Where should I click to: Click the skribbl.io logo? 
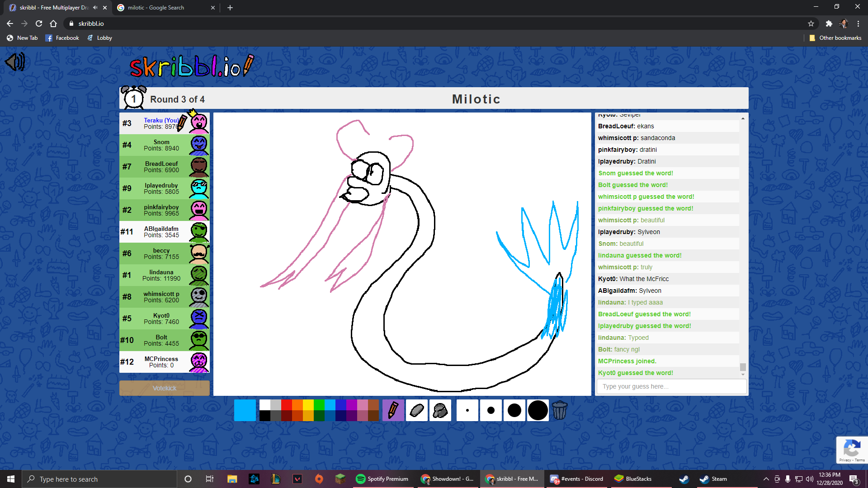192,66
